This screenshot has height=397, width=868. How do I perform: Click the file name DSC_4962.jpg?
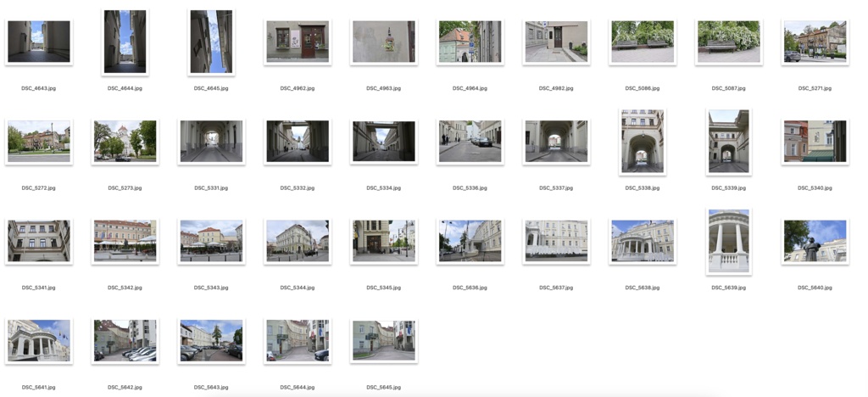(298, 88)
